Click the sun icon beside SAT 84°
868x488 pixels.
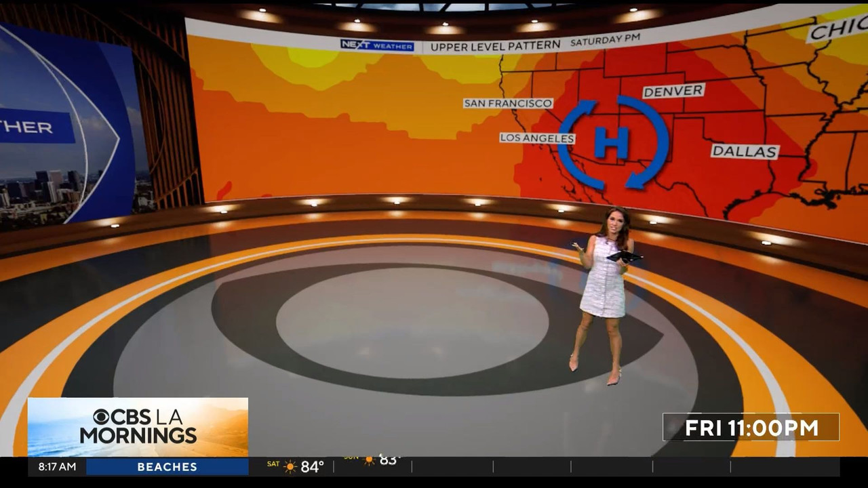coord(290,467)
